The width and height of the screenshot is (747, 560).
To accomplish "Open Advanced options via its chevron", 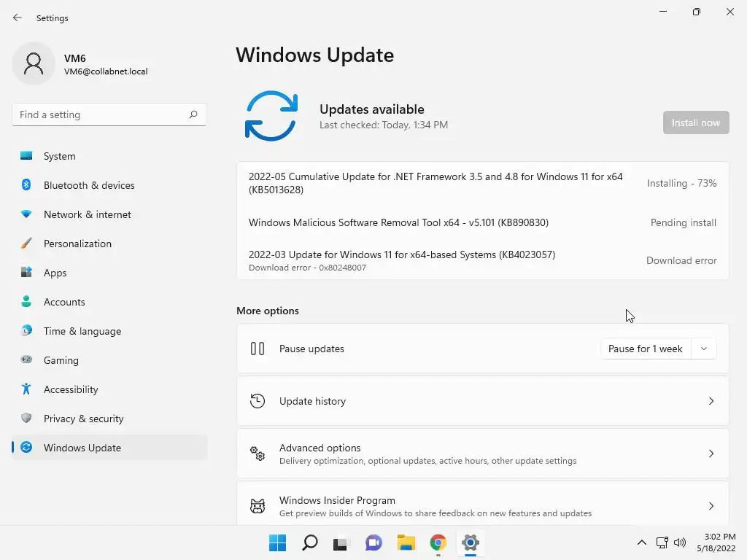I will (x=711, y=454).
